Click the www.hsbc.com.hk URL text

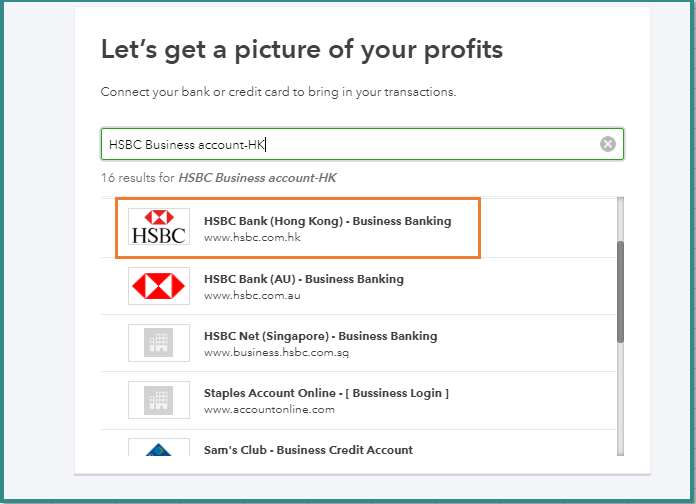coord(252,238)
